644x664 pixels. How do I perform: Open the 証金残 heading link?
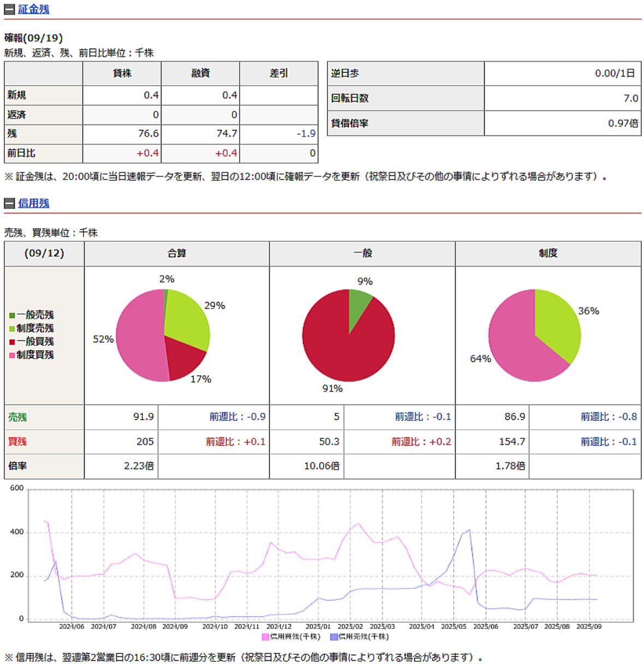[x=33, y=9]
